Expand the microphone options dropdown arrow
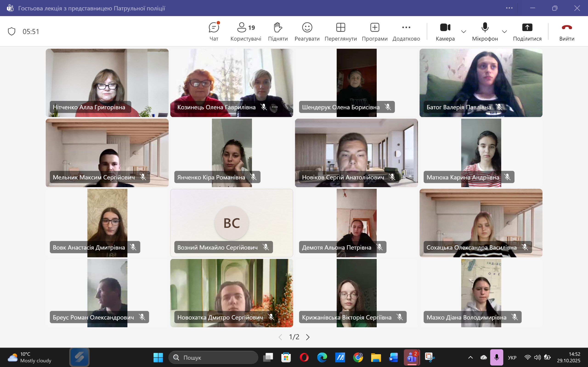This screenshot has height=367, width=588. point(504,32)
